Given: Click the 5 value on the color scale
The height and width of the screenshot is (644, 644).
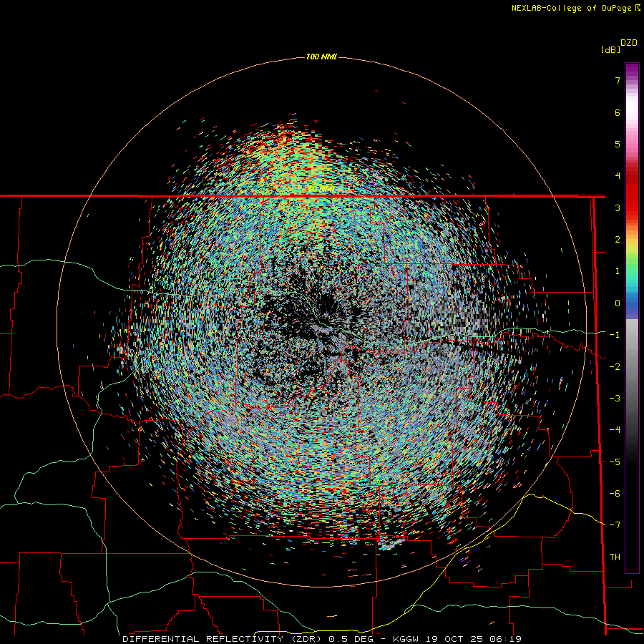Looking at the screenshot, I should coord(618,144).
